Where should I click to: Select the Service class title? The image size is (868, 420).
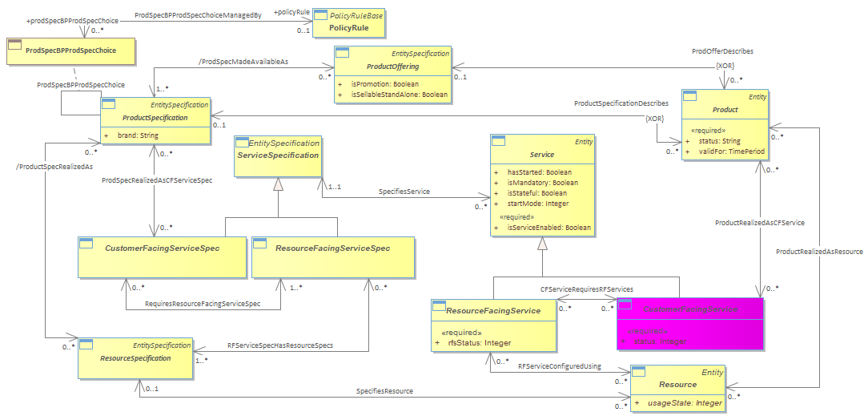542,155
